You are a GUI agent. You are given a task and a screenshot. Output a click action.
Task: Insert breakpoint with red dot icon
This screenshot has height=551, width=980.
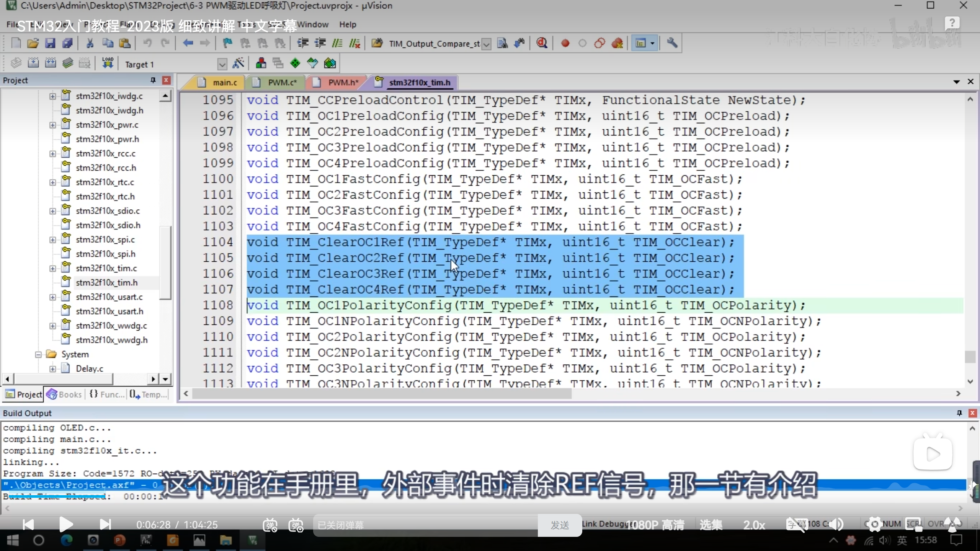coord(565,43)
